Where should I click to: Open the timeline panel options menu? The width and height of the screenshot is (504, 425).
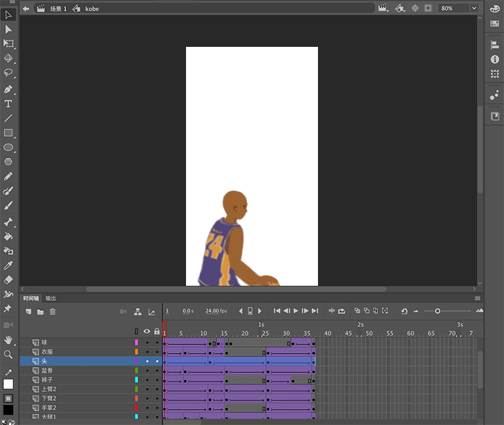pyautogui.click(x=478, y=298)
